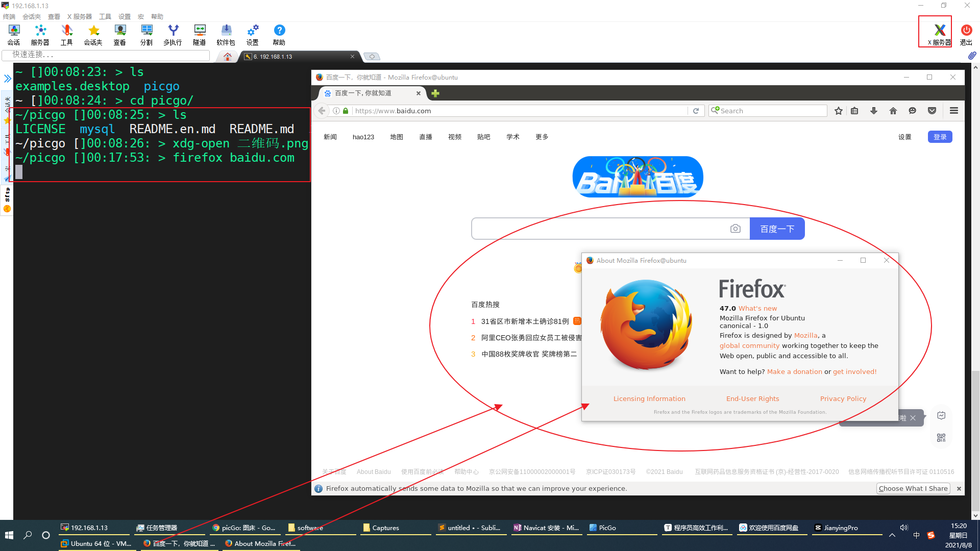Open the 宏 menu

click(x=141, y=16)
